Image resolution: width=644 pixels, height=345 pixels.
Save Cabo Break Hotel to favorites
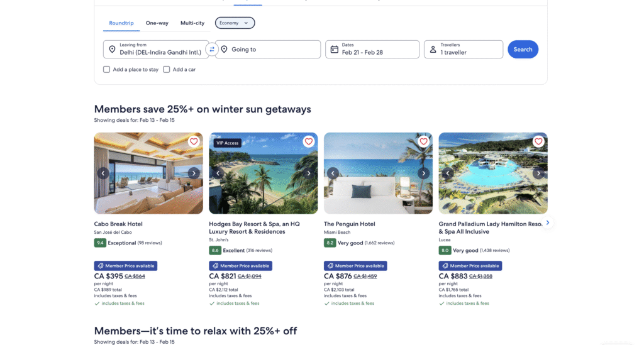[194, 142]
